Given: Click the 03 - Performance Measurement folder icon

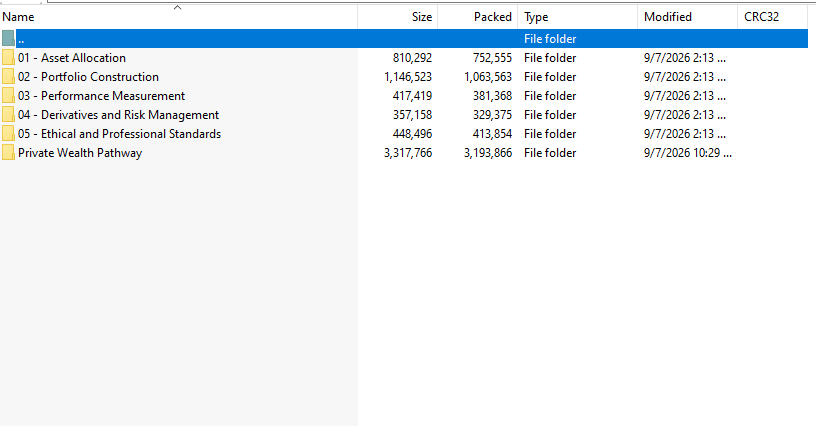Looking at the screenshot, I should pyautogui.click(x=8, y=96).
